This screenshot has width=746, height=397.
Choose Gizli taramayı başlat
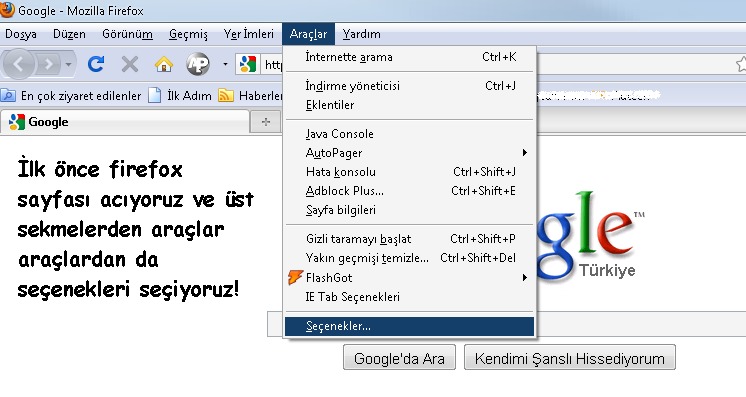410,238
